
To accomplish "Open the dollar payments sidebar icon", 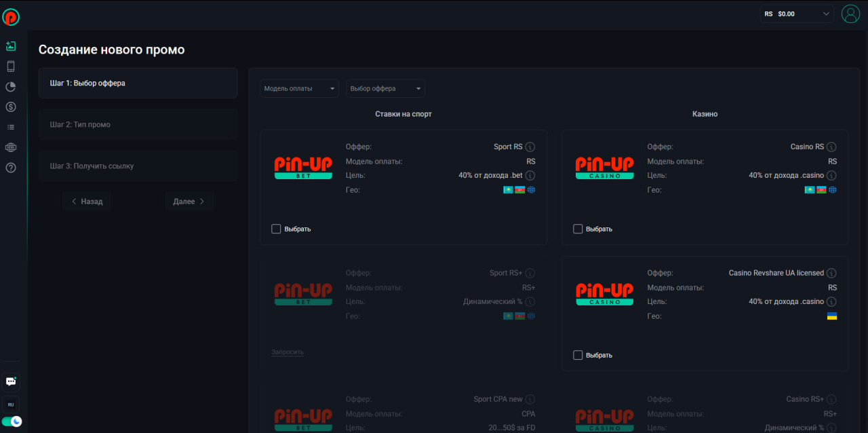I will [11, 107].
